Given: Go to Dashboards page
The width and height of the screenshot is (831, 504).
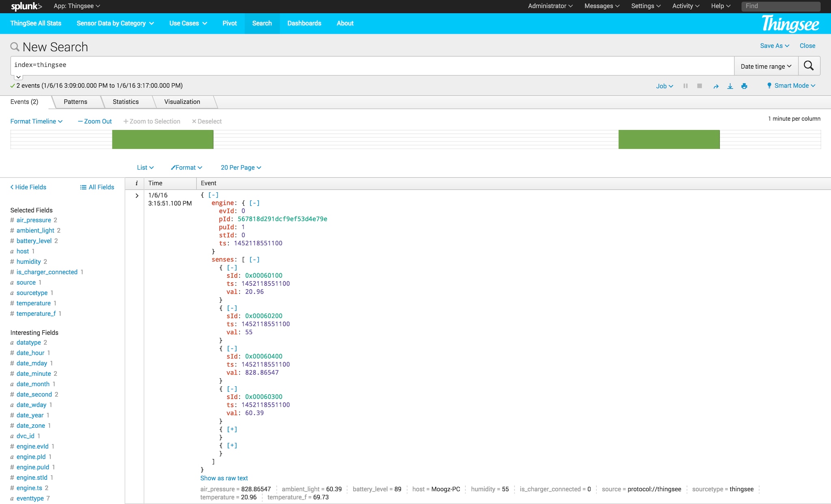Looking at the screenshot, I should 304,23.
